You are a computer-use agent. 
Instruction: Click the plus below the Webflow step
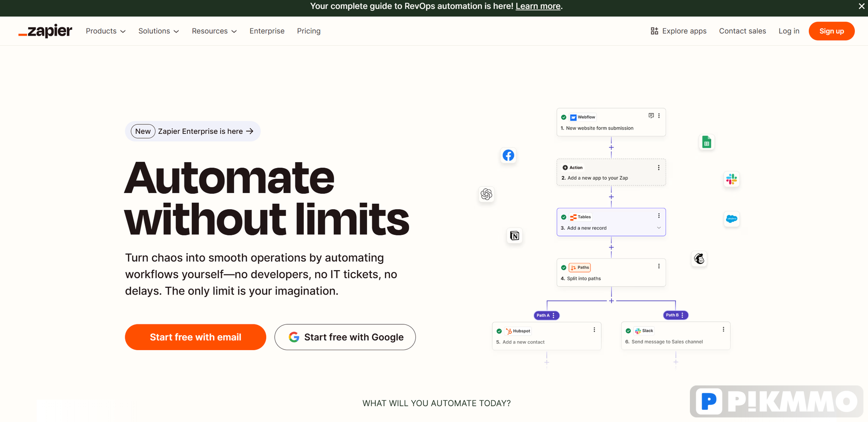tap(611, 147)
